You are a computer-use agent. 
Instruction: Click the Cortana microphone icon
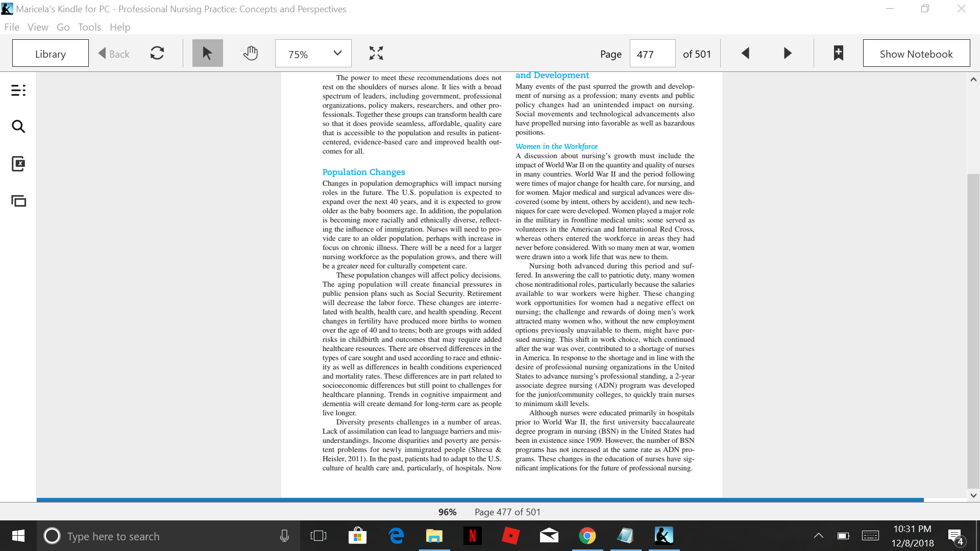[284, 536]
